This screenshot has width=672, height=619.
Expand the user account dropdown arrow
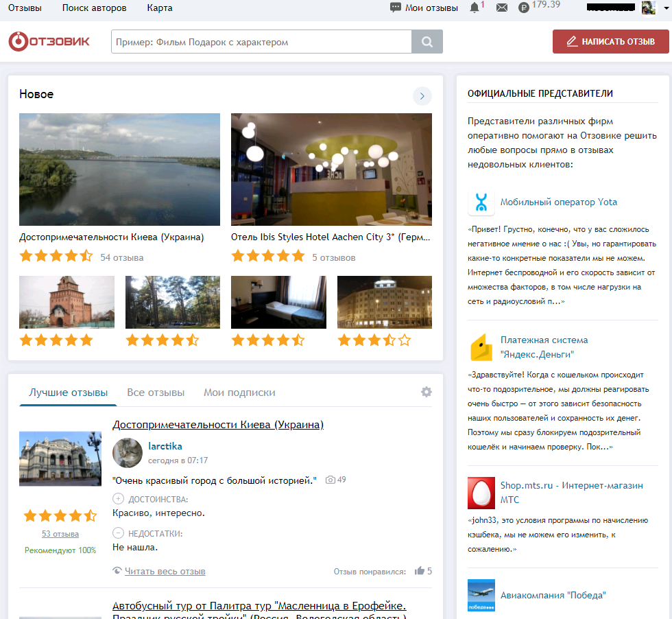click(666, 8)
